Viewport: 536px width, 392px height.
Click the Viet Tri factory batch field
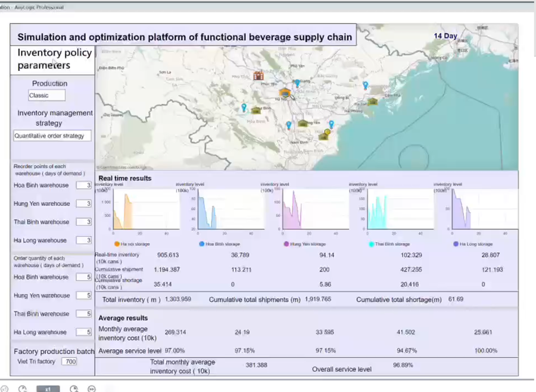[x=70, y=362]
